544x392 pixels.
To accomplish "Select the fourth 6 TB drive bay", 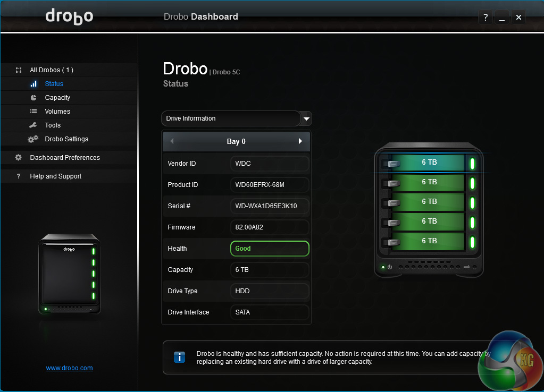I will coord(429,221).
